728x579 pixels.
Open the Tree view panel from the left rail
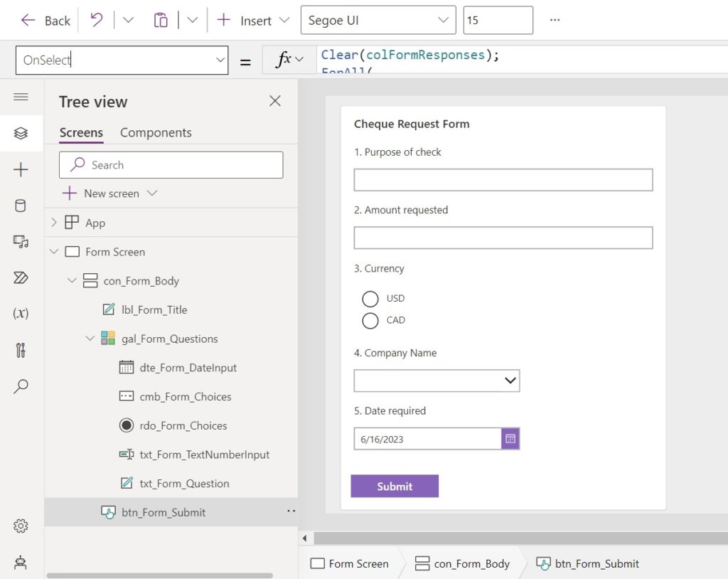[21, 132]
